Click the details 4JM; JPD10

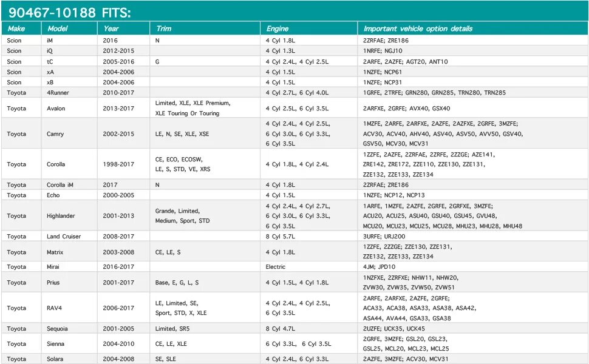pos(379,267)
